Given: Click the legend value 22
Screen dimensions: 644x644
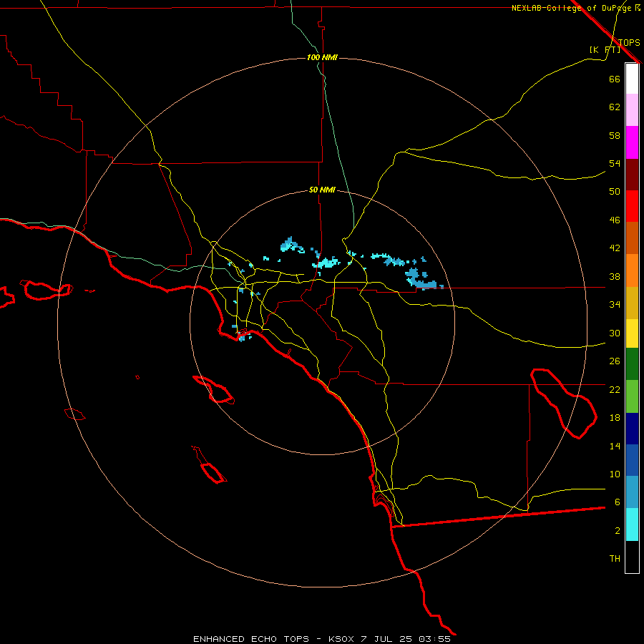Looking at the screenshot, I should click(615, 389).
